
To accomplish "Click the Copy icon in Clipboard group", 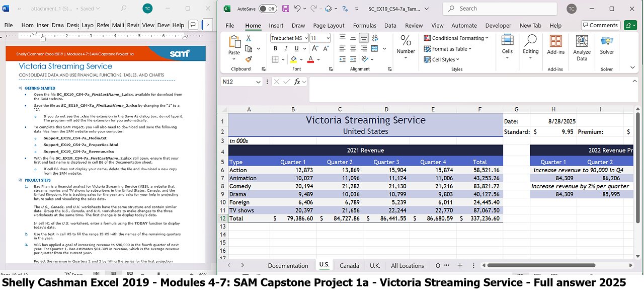I will point(249,49).
